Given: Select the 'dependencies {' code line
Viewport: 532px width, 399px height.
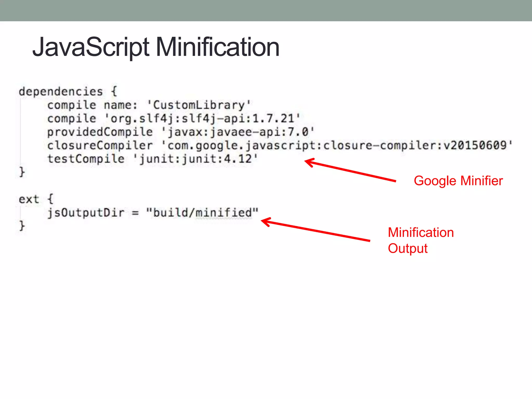Looking at the screenshot, I should (68, 92).
